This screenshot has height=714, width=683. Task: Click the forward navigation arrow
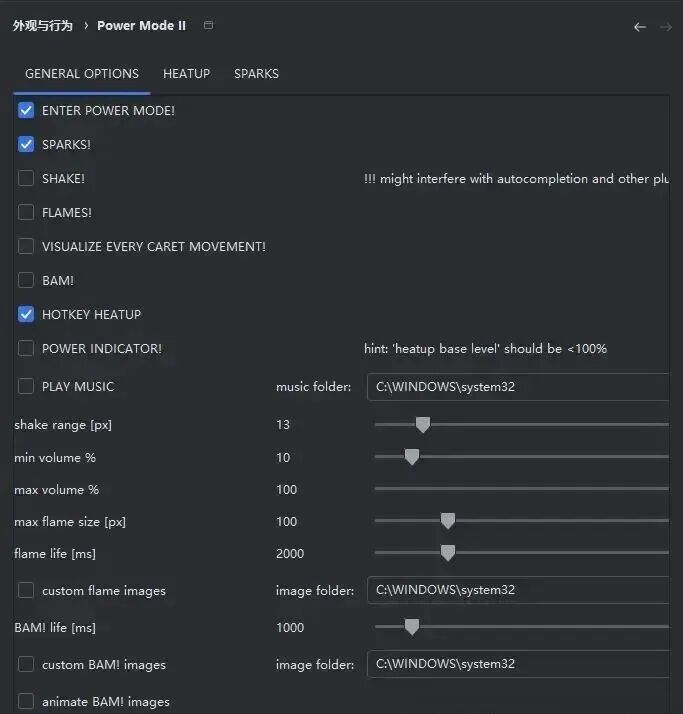[x=666, y=27]
